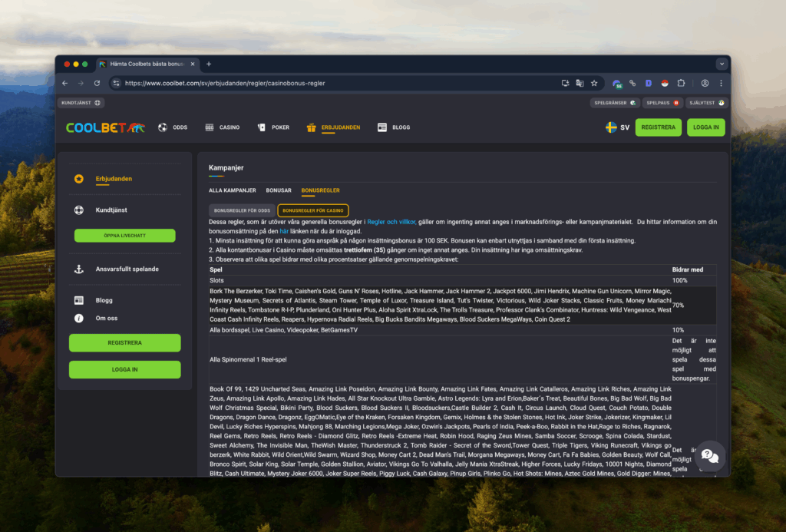Viewport: 786px width, 532px height.
Task: Go to the Casino menu item
Action: [x=223, y=127]
